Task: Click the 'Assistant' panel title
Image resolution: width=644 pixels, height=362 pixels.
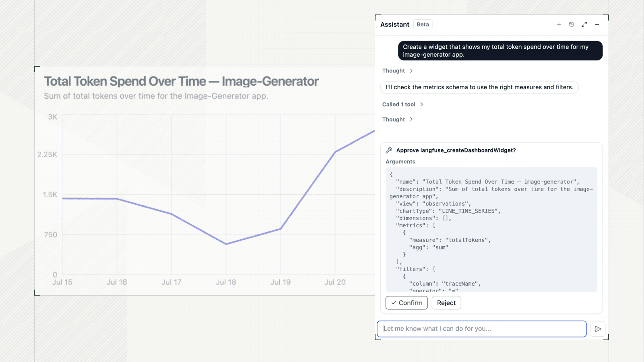Action: 395,25
